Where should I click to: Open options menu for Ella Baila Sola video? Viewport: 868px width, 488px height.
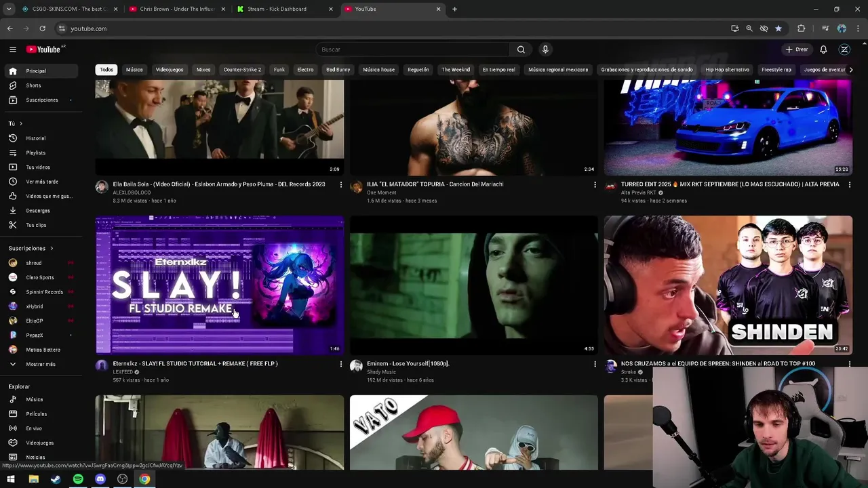pos(341,184)
